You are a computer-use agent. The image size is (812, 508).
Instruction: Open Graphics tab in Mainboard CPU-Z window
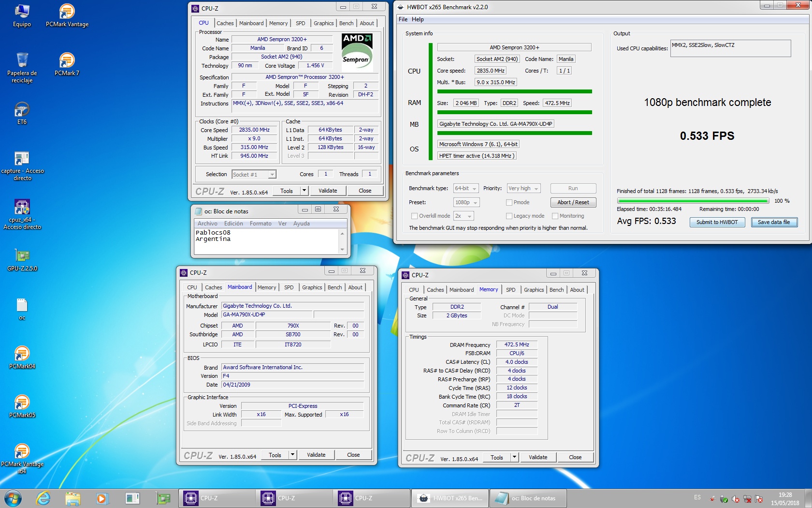pyautogui.click(x=312, y=287)
